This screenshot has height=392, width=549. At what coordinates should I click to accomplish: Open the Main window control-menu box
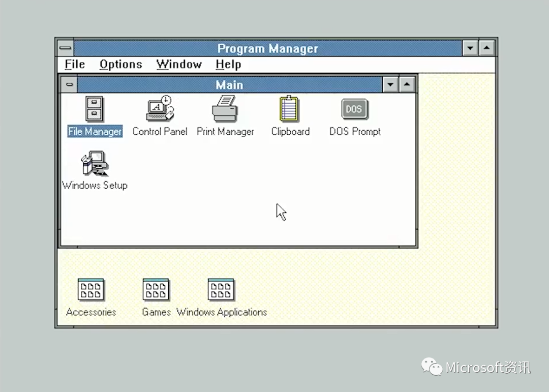[69, 84]
